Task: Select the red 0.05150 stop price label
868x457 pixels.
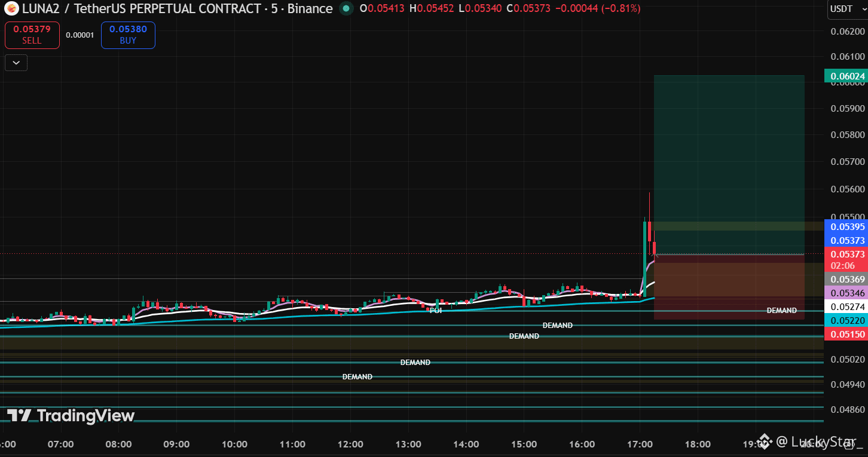Action: [x=846, y=334]
